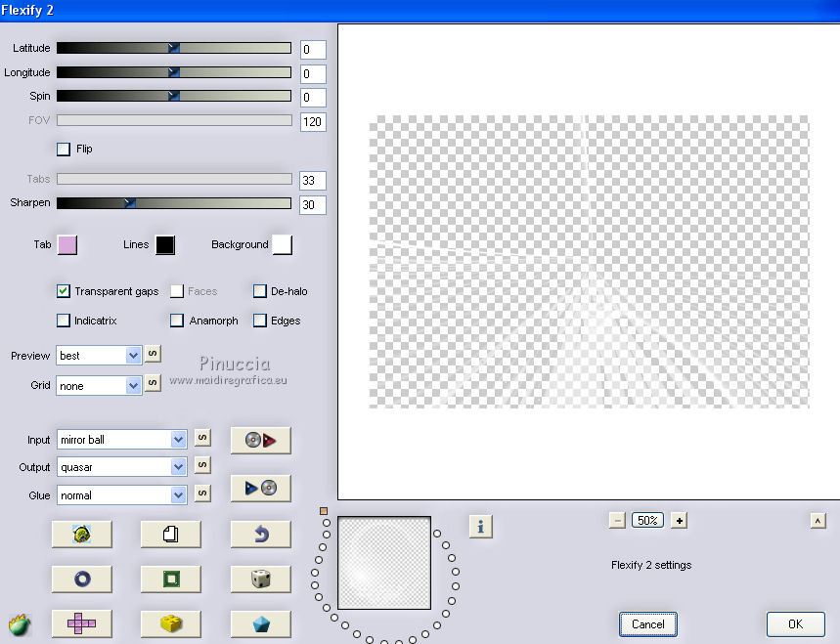Screen dimensions: 840x644
Task: Click the blue undo arrow button
Action: (261, 534)
